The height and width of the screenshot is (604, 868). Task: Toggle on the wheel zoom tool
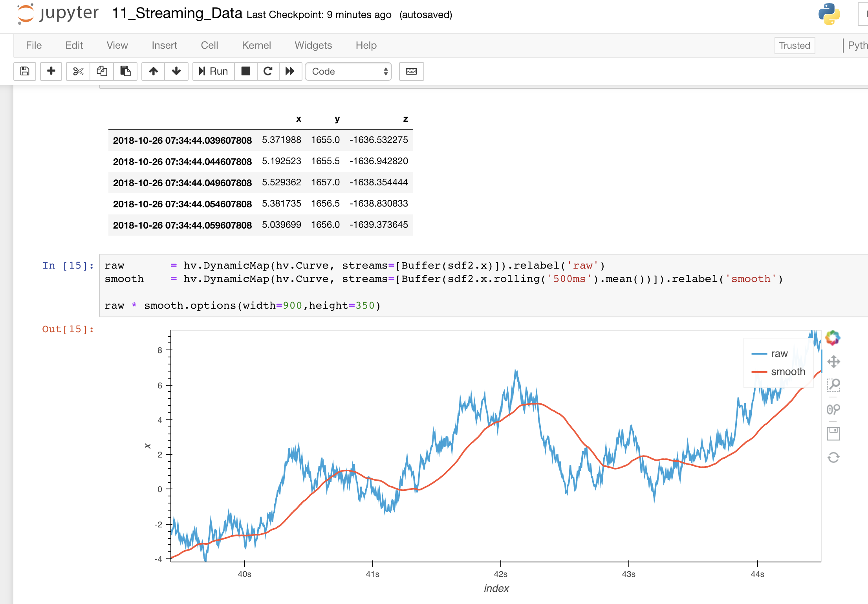tap(833, 409)
